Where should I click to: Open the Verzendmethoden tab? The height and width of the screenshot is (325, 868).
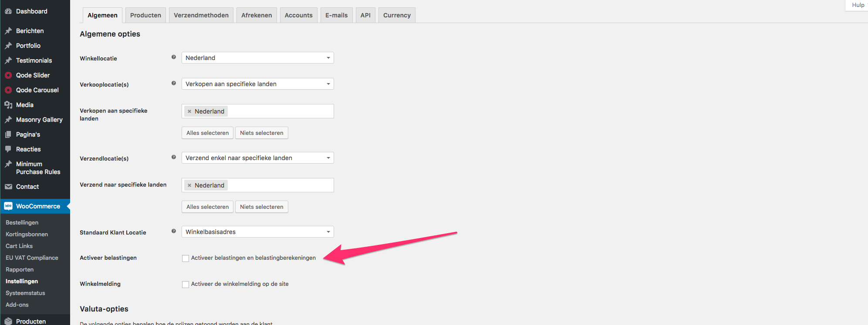click(x=201, y=15)
